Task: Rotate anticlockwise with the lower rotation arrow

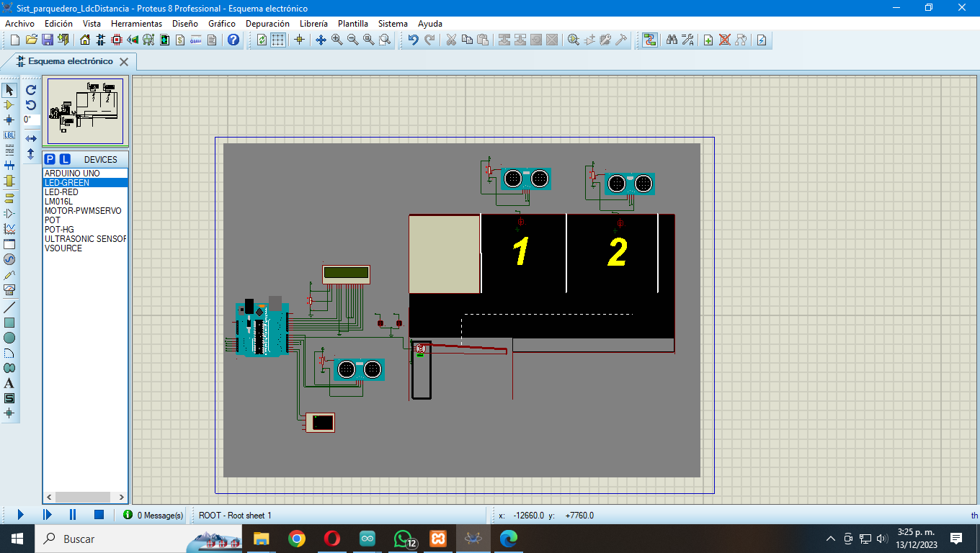Action: coord(31,105)
